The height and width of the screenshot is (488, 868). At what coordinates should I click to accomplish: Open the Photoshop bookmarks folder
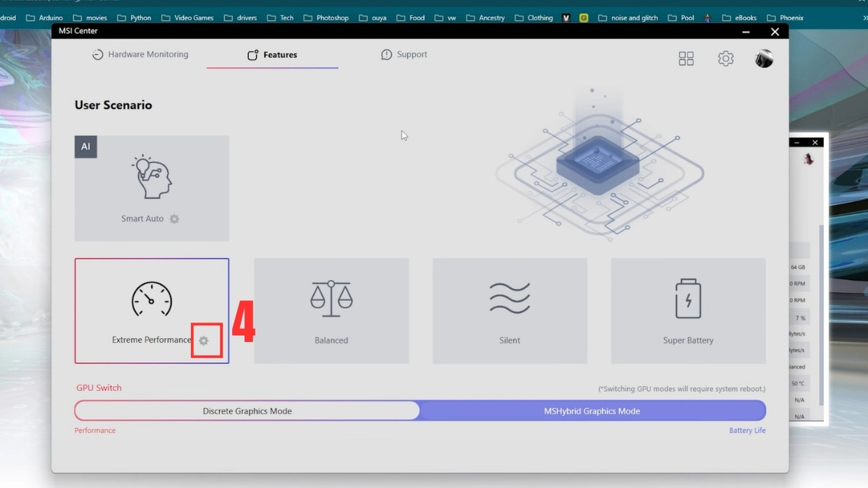(326, 17)
